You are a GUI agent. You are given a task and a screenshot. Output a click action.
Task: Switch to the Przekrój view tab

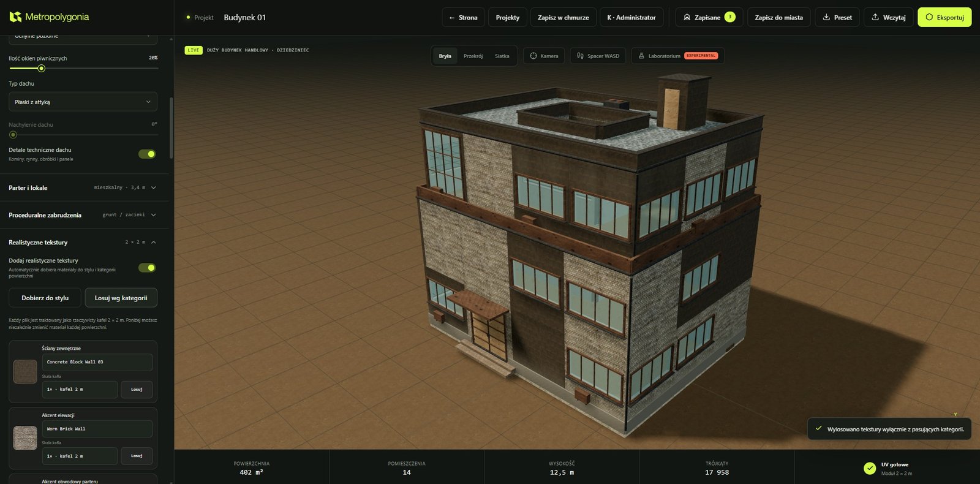(473, 56)
